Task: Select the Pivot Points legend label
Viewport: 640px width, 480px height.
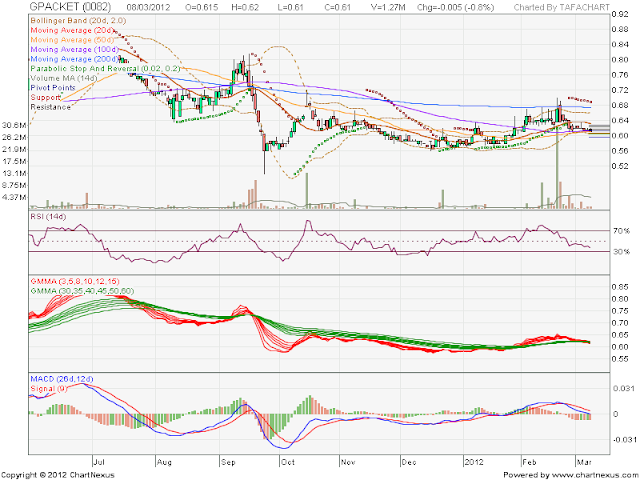Action: 53,88
